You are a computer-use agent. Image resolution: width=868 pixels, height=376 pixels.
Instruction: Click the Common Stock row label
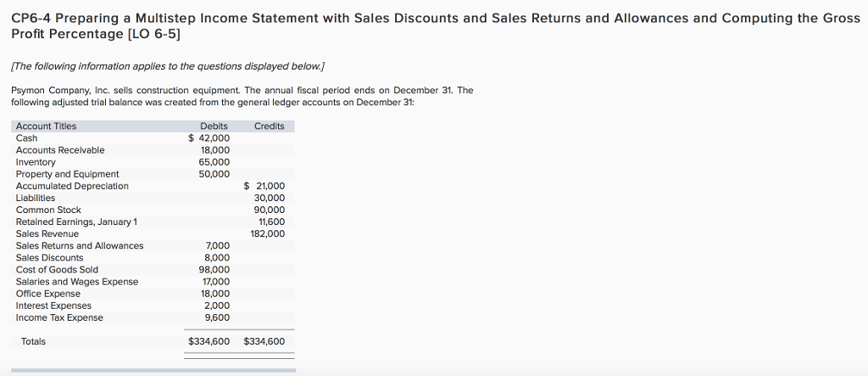(48, 210)
